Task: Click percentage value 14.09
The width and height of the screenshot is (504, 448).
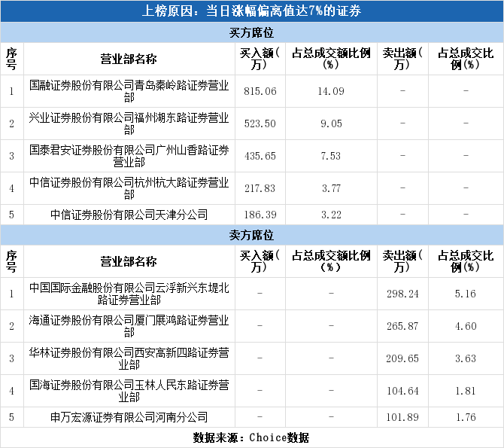Action: coord(331,91)
